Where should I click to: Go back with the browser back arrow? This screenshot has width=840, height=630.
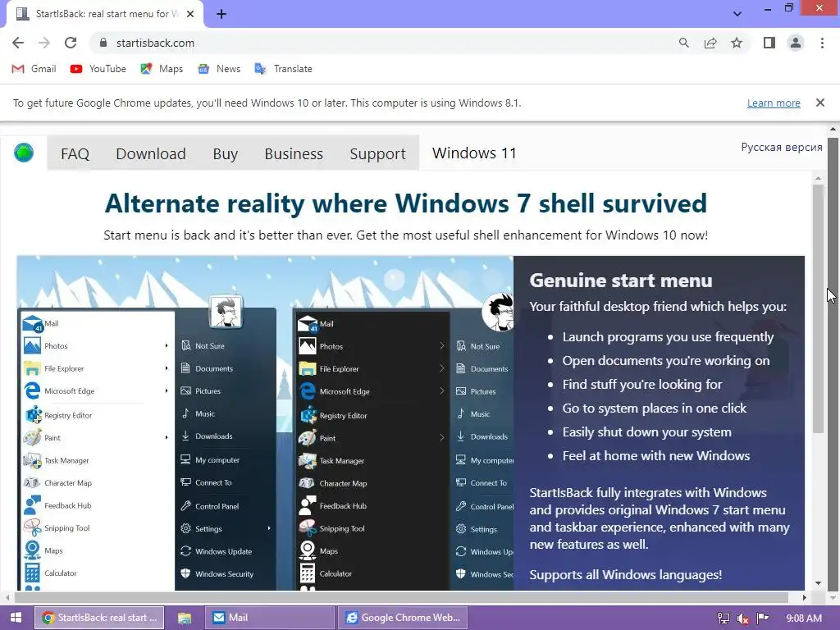18,43
